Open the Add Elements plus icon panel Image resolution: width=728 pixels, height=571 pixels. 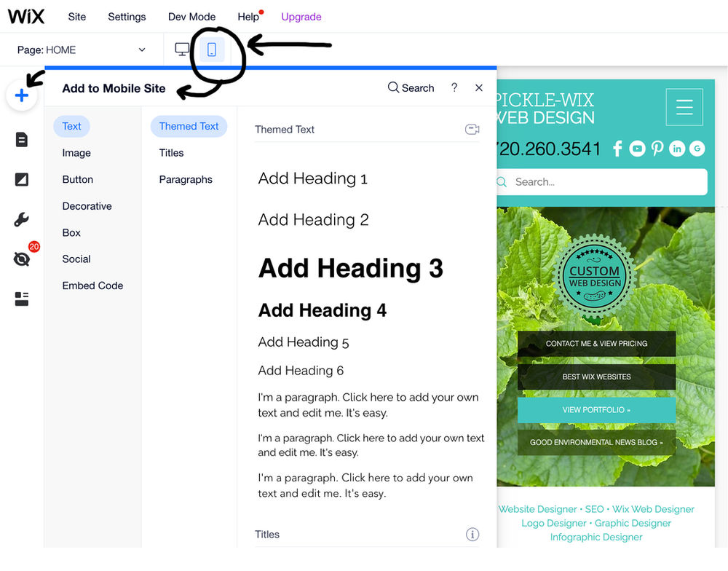pyautogui.click(x=22, y=95)
